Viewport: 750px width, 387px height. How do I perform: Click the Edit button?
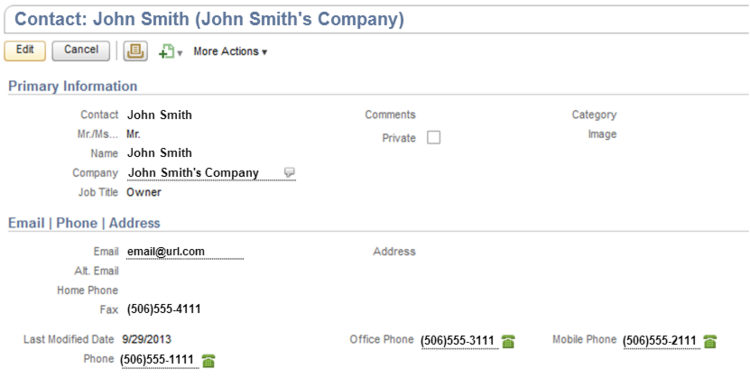click(x=25, y=51)
